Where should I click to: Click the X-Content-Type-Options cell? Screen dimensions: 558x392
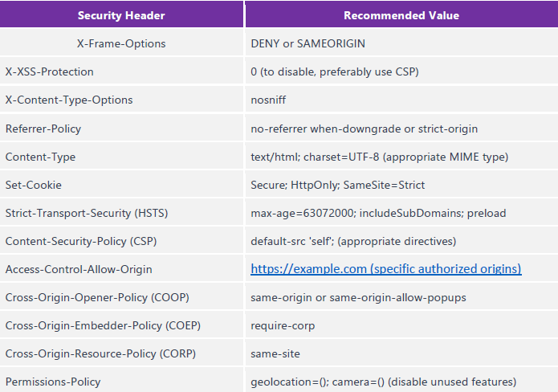[x=69, y=100]
